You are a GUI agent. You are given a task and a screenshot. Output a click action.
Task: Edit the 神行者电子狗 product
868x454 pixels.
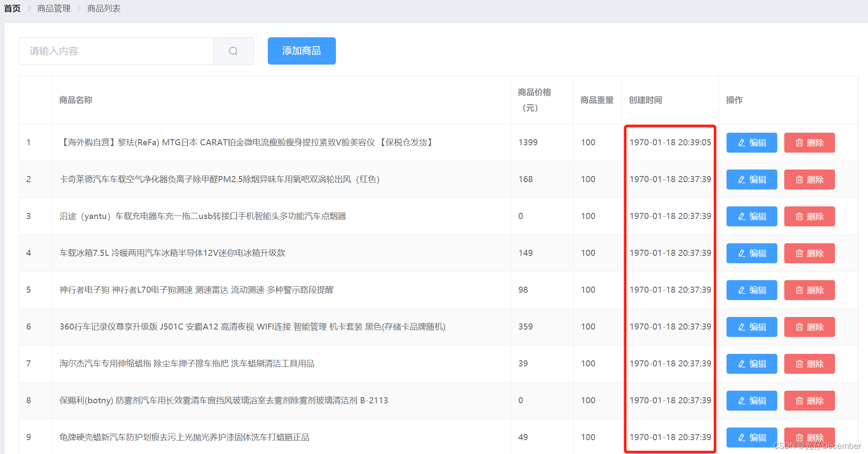click(x=752, y=290)
